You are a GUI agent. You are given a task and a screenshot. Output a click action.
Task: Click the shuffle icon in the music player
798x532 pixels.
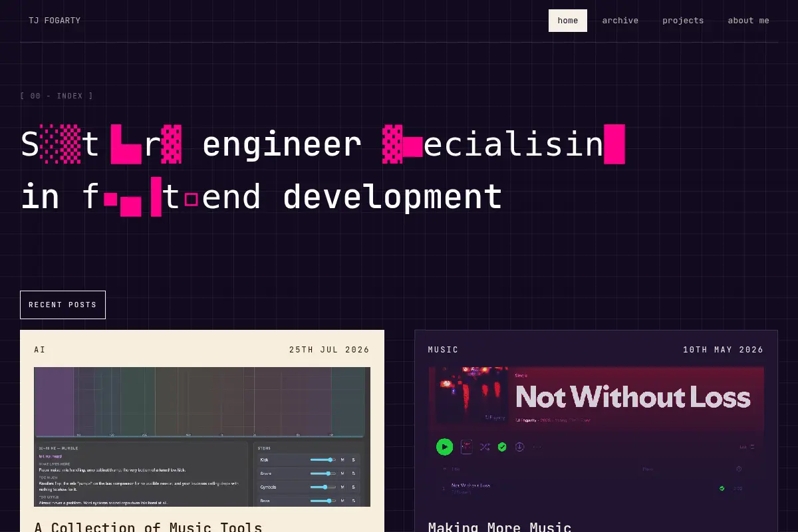click(x=485, y=447)
